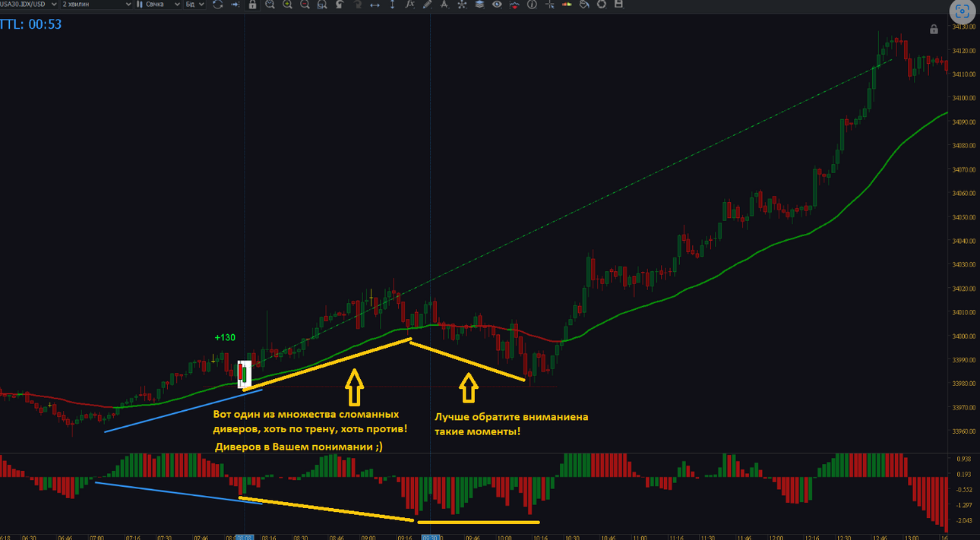Screen dimensions: 980x540
Task: Click the chart shift arrow icon
Action: pos(236,5)
